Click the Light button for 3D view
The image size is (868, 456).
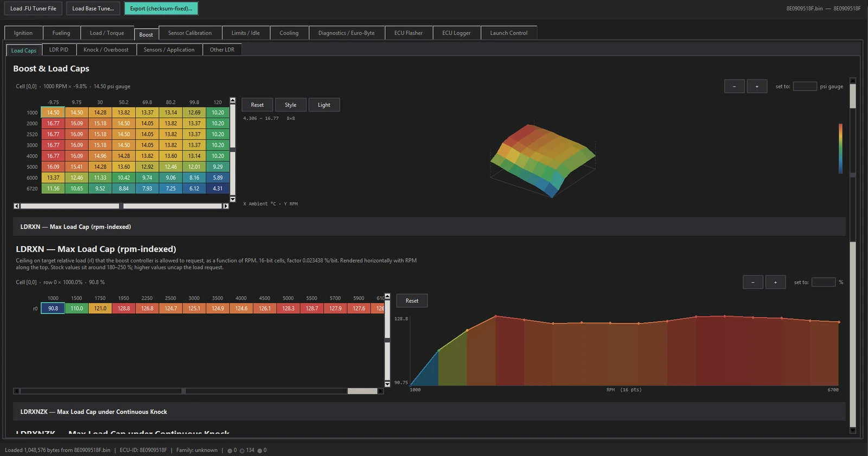click(324, 105)
